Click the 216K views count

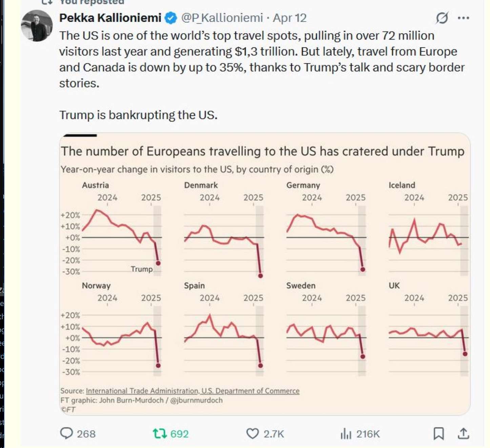[368, 434]
